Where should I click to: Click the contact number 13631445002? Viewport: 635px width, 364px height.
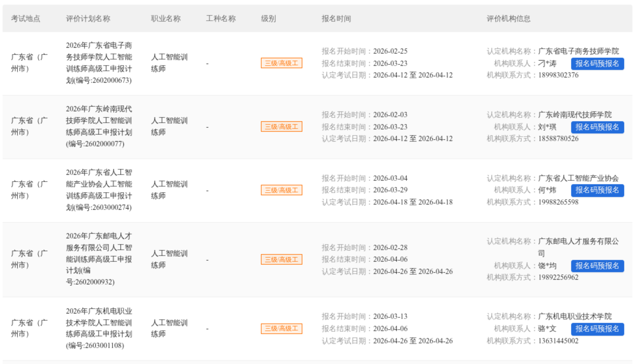[x=558, y=341]
